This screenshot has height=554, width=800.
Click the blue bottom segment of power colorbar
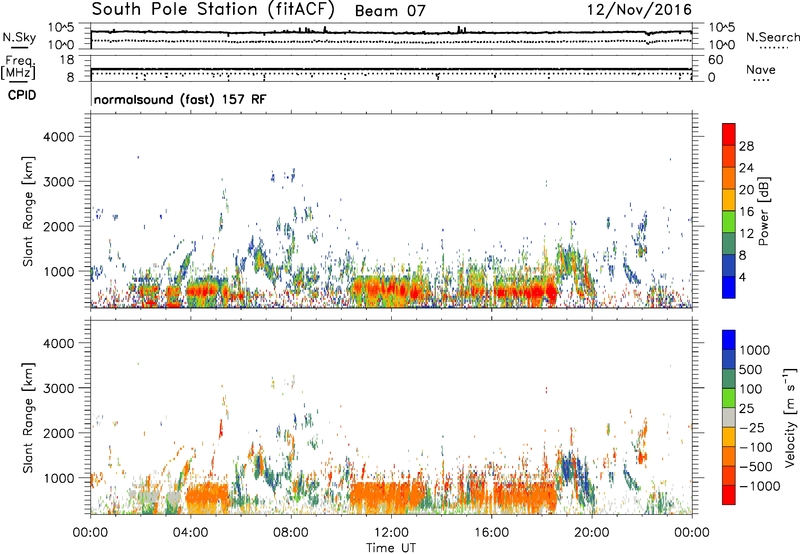(x=729, y=287)
